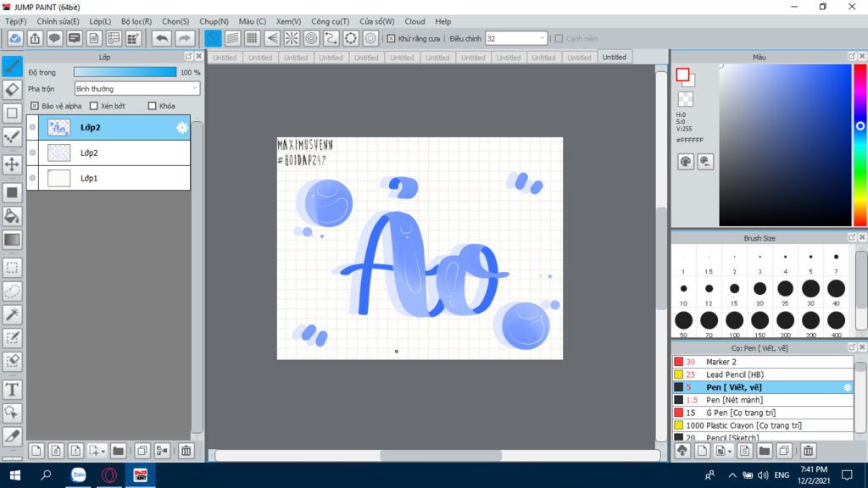Open the Pha trộn blend mode dropdown
This screenshot has width=868, height=488.
tap(136, 88)
